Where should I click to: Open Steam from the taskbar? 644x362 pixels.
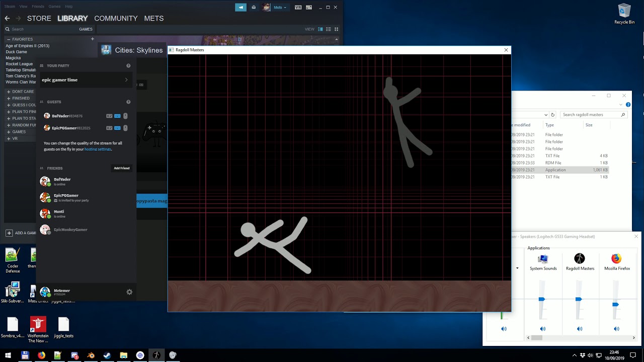107,355
